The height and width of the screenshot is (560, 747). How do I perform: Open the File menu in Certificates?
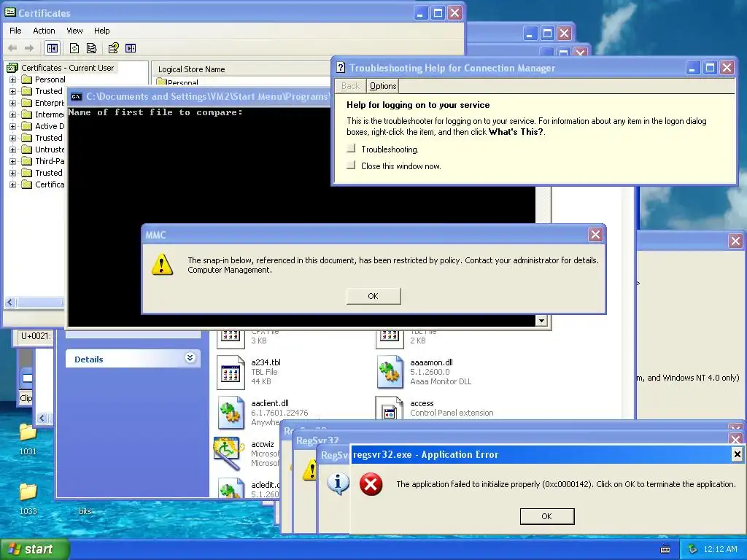16,31
